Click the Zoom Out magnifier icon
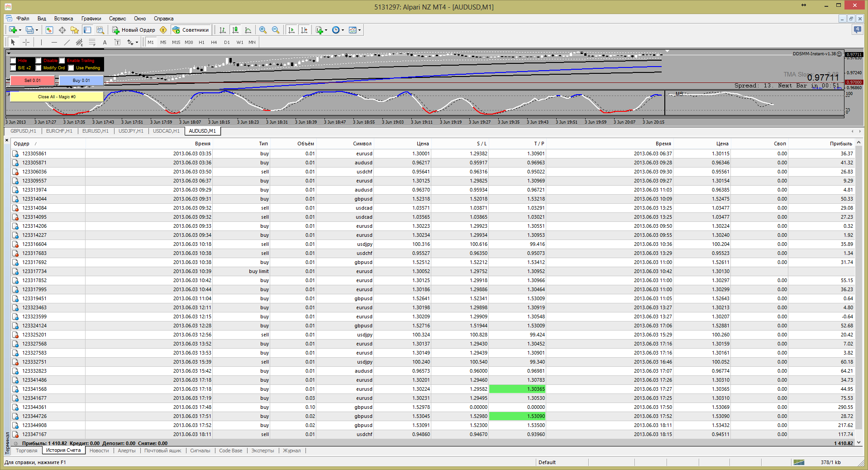The image size is (868, 470). click(276, 30)
